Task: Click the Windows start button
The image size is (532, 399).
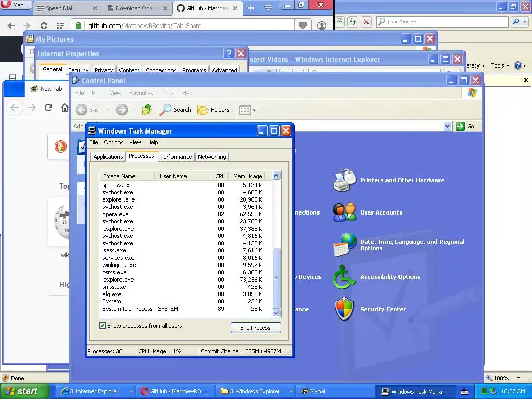Action: [24, 391]
